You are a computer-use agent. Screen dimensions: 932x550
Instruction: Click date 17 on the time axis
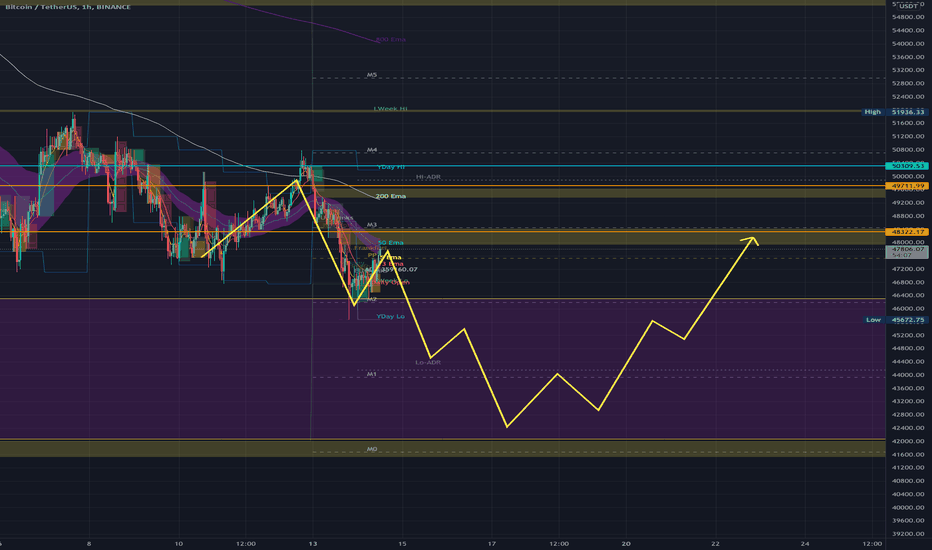(x=492, y=543)
